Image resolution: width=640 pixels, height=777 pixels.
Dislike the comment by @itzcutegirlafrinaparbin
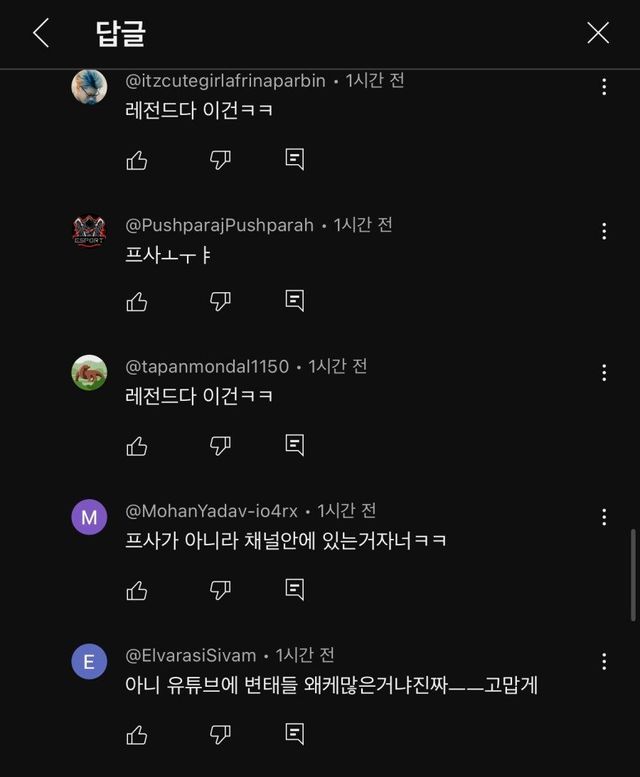(x=220, y=160)
